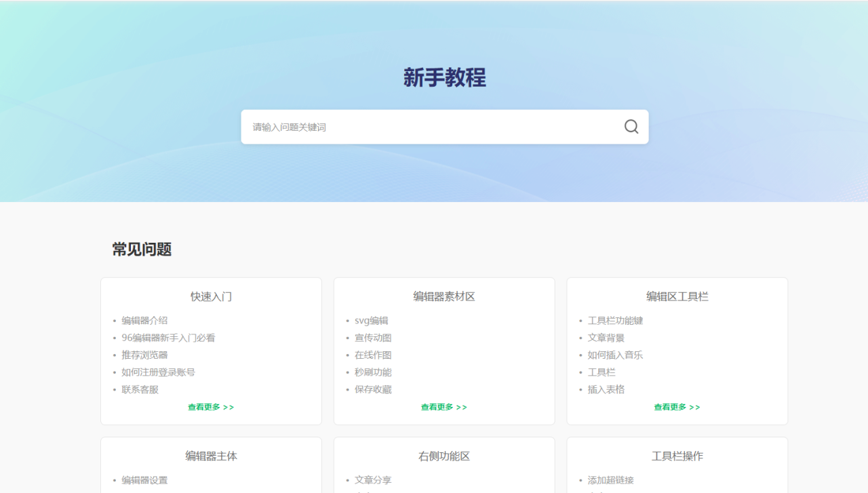868x493 pixels.
Task: Expand 查看更多 under 编辑区工具栏
Action: pyautogui.click(x=677, y=408)
